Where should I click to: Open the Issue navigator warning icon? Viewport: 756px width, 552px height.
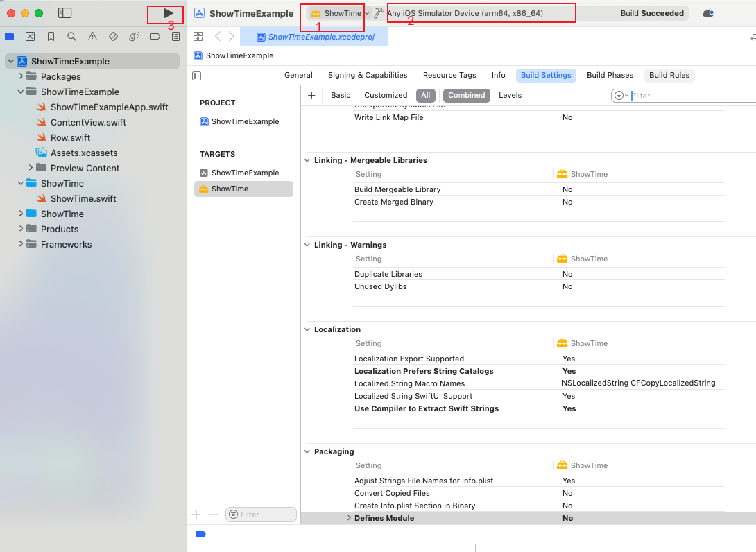pyautogui.click(x=92, y=37)
